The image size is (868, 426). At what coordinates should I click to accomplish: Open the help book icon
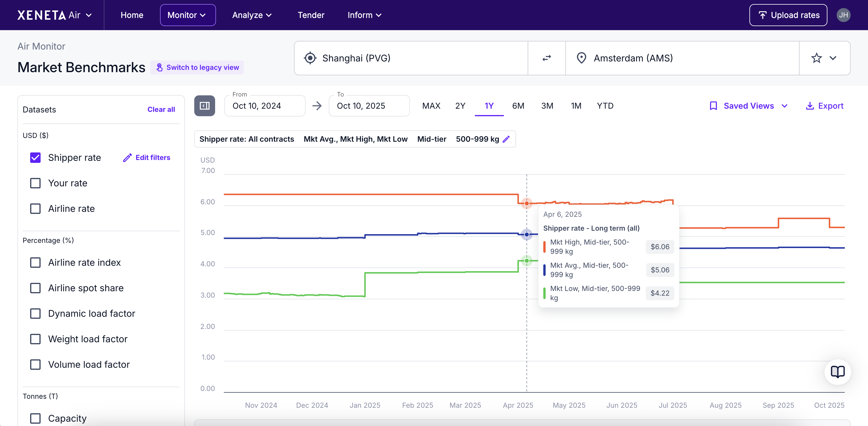coord(837,372)
